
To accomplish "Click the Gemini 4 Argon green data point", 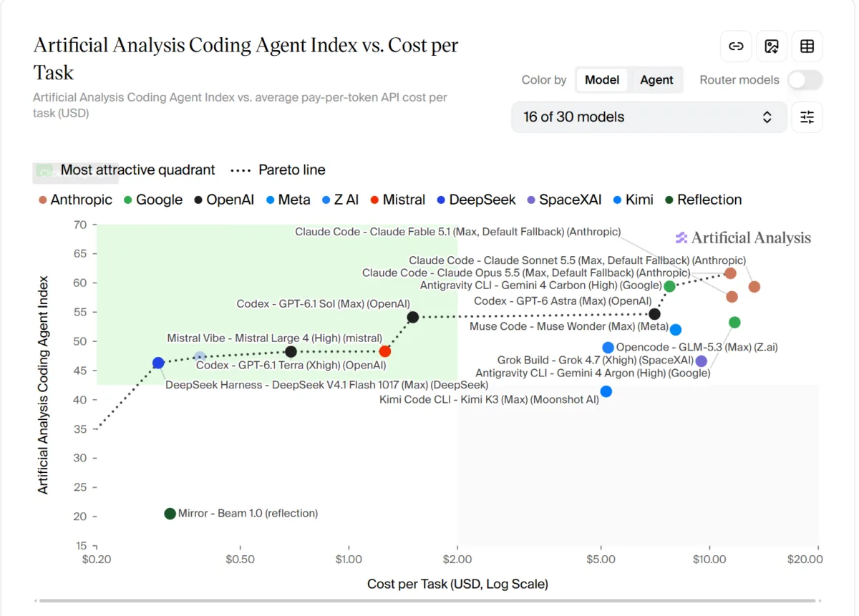I will 734,323.
